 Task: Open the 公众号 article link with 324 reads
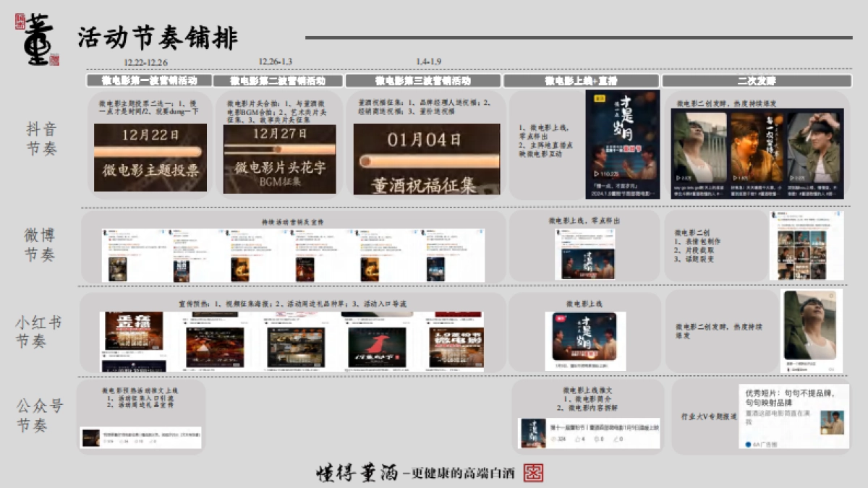coord(589,432)
